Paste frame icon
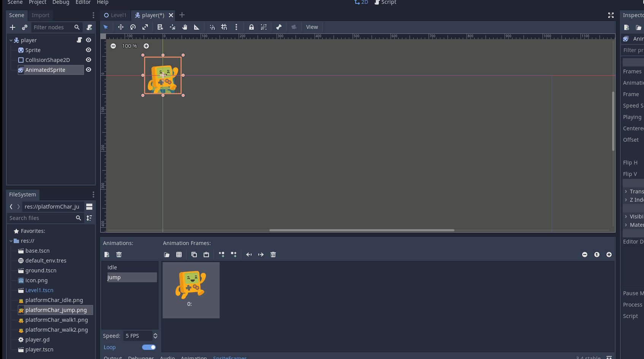 (x=206, y=255)
